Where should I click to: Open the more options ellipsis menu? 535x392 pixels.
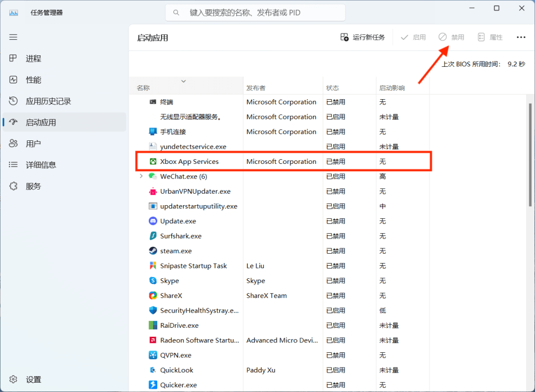(x=521, y=37)
